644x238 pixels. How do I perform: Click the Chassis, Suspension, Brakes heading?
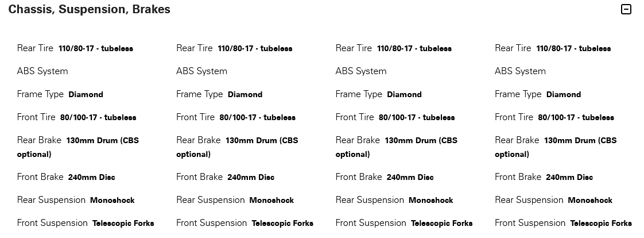(89, 9)
